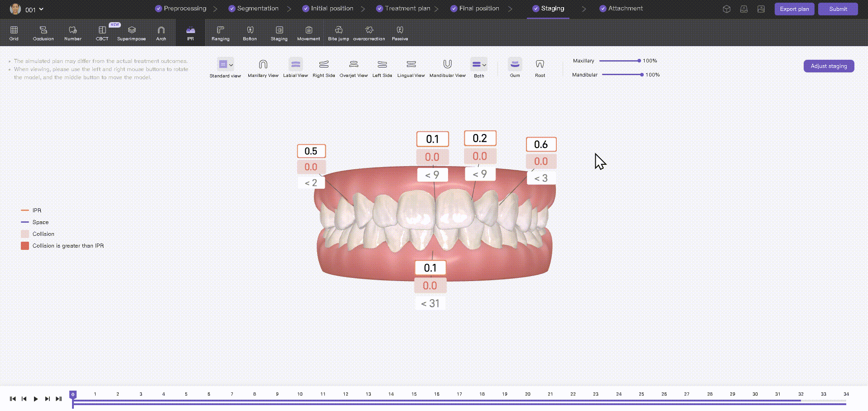This screenshot has width=868, height=411.
Task: Jump to last stage
Action: 58,399
